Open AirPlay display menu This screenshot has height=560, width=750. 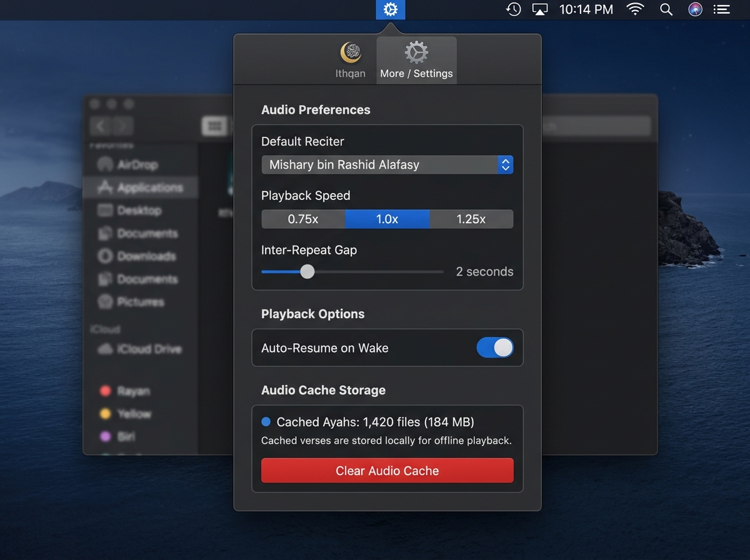click(540, 9)
